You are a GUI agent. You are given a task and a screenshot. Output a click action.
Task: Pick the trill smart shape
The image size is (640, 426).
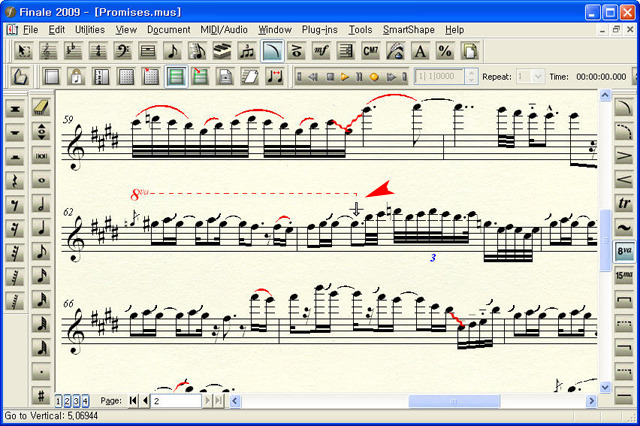coord(624,204)
